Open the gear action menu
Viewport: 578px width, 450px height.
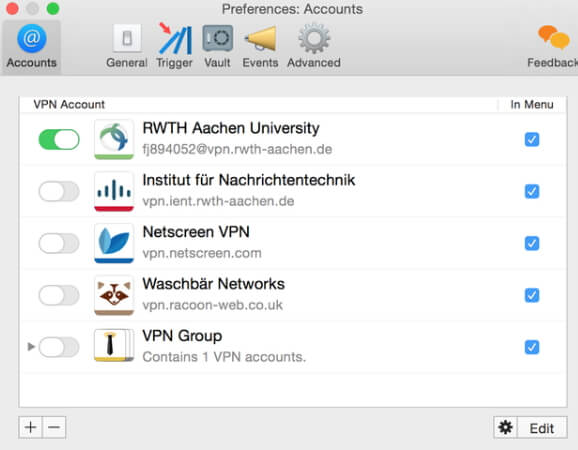point(505,428)
